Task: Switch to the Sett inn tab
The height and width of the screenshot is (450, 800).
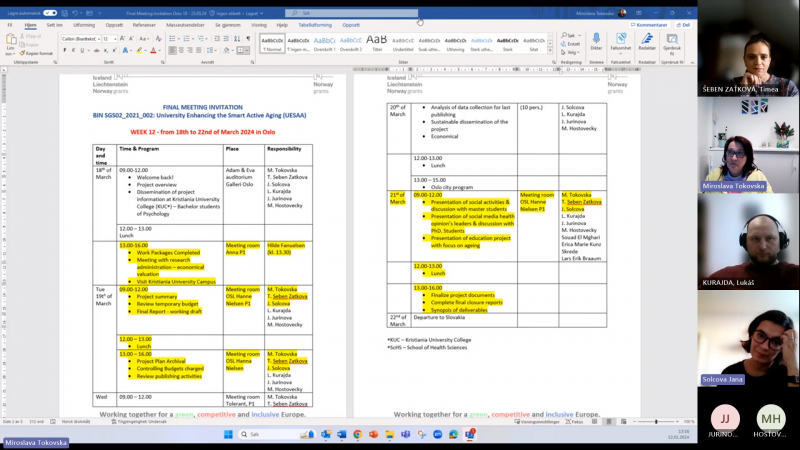Action: click(x=55, y=24)
